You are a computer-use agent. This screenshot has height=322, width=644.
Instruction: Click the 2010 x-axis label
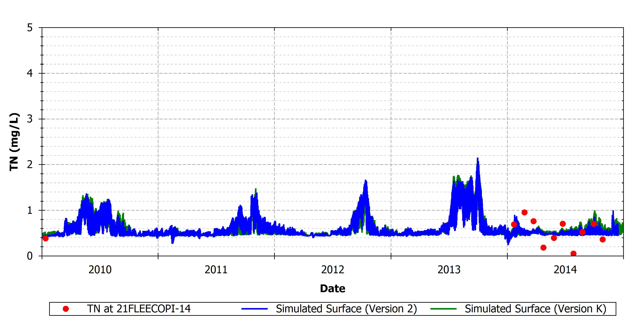pyautogui.click(x=100, y=270)
